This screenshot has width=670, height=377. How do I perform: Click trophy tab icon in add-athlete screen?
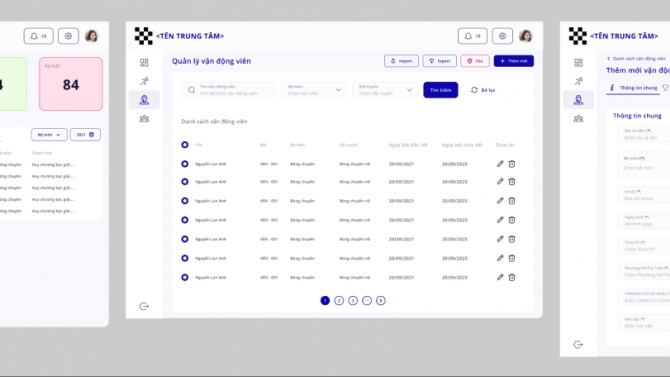[665, 88]
